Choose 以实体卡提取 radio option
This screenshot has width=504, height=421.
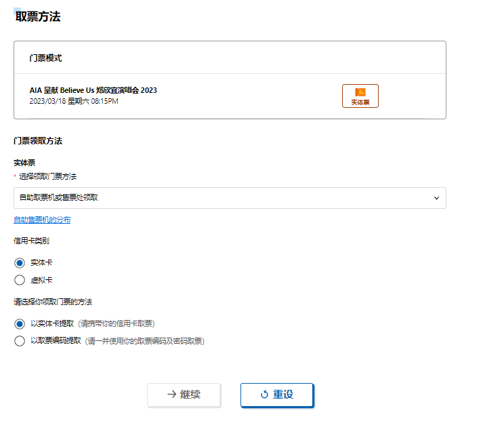coord(20,323)
